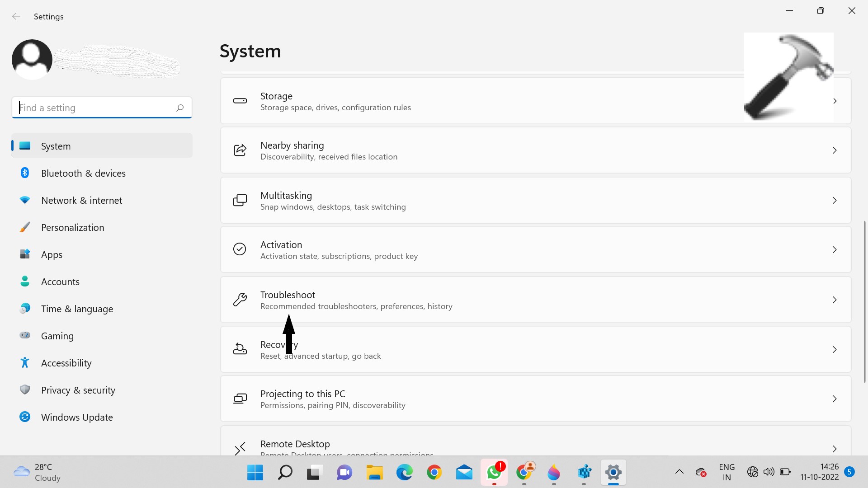Expand Activation using right chevron
Image resolution: width=868 pixels, height=488 pixels.
pos(835,249)
